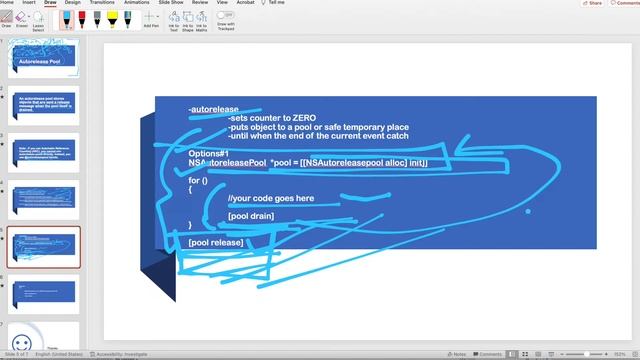The image size is (640, 360).
Task: Convert ink with Ink to Shape
Action: (188, 21)
